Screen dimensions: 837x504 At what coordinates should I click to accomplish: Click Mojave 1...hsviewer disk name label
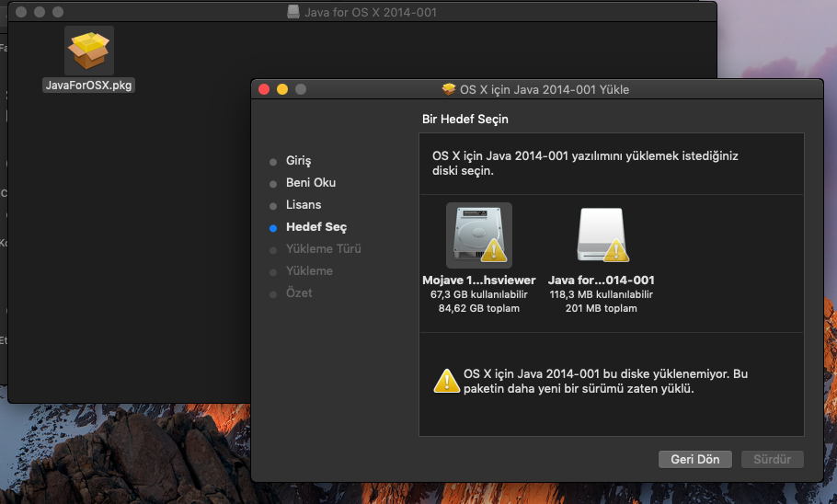(x=479, y=281)
